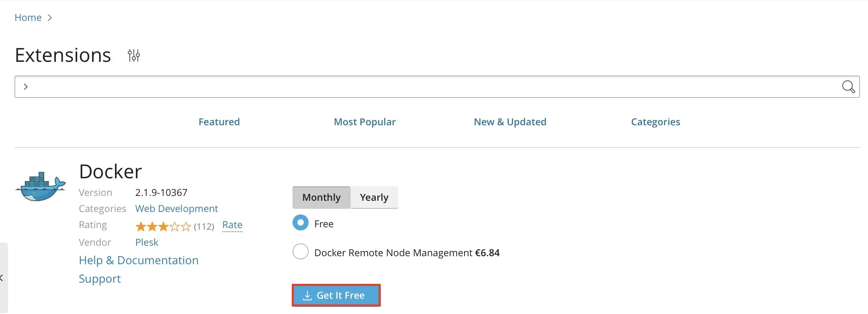868x314 pixels.
Task: Select the Monthly billing option
Action: (321, 197)
